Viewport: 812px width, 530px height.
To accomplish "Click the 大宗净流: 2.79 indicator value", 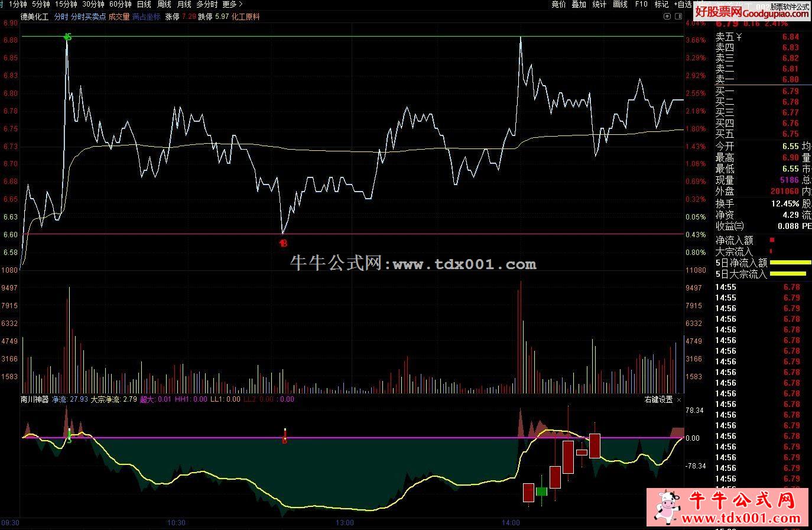I will pos(113,399).
